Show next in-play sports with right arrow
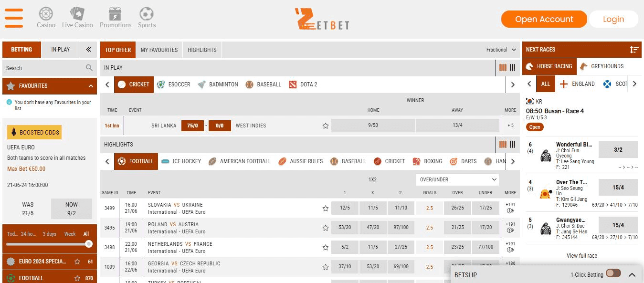This screenshot has height=283, width=644. [513, 84]
